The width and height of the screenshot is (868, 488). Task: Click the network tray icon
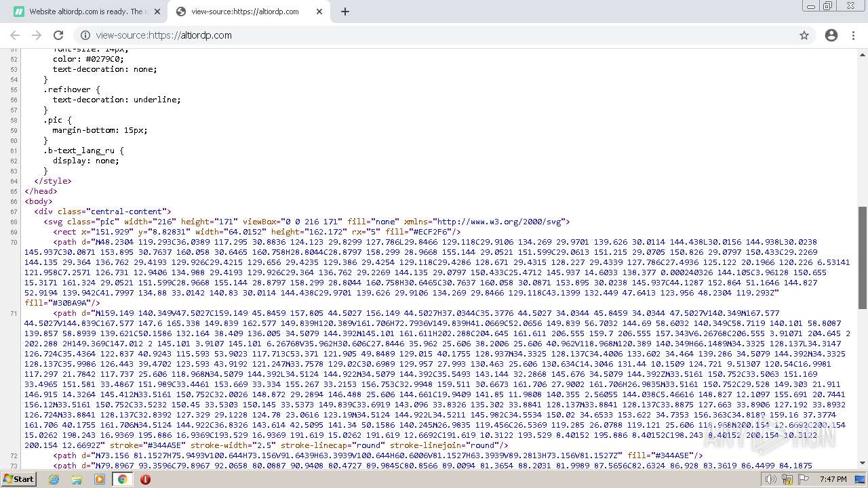[x=787, y=479]
